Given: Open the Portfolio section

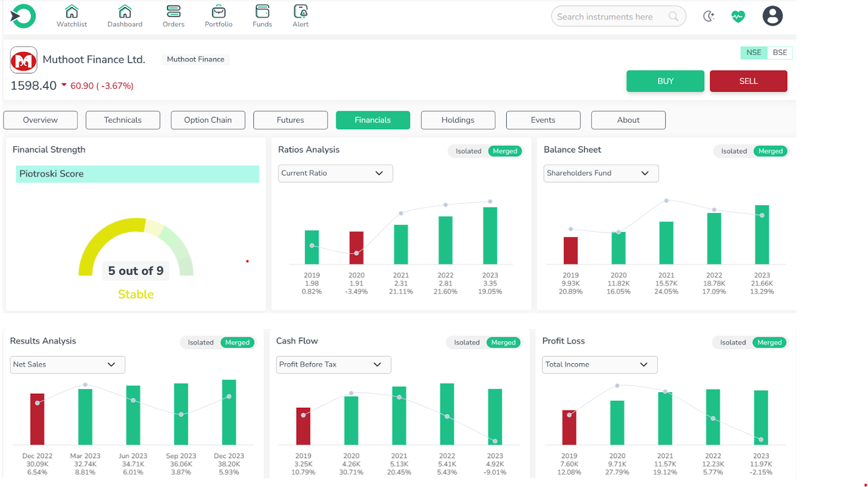Looking at the screenshot, I should coord(219,16).
